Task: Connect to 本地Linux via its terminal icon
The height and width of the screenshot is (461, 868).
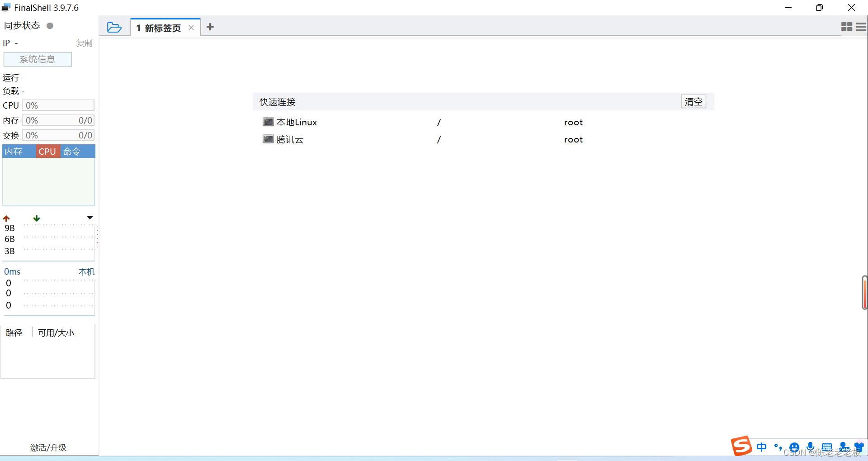Action: tap(268, 122)
